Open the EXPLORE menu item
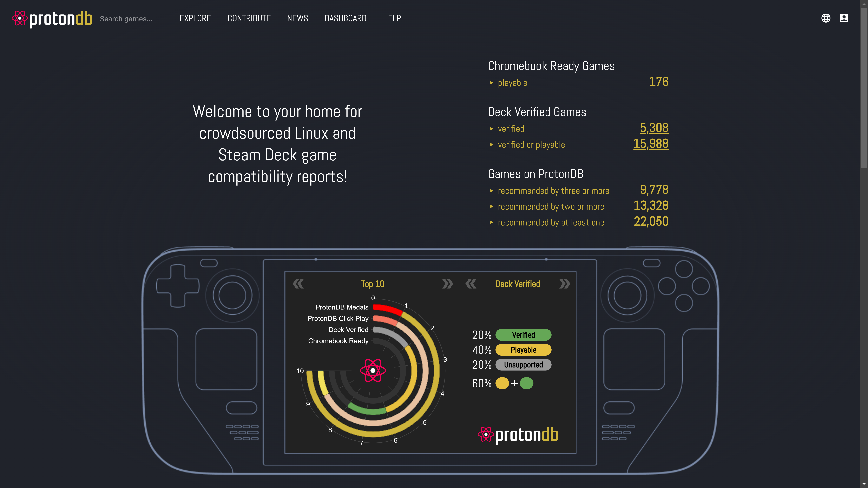 [x=195, y=18]
